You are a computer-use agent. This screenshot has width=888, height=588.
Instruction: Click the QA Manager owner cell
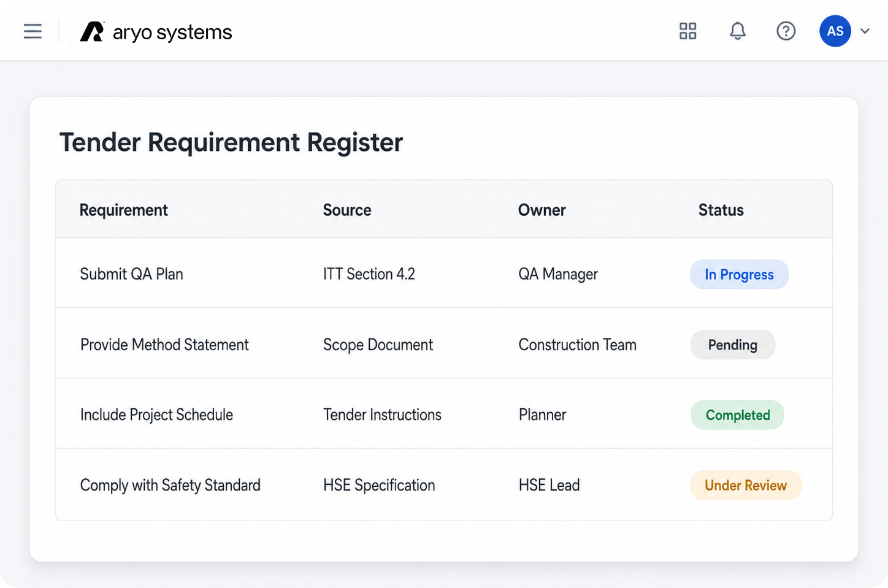coord(558,274)
